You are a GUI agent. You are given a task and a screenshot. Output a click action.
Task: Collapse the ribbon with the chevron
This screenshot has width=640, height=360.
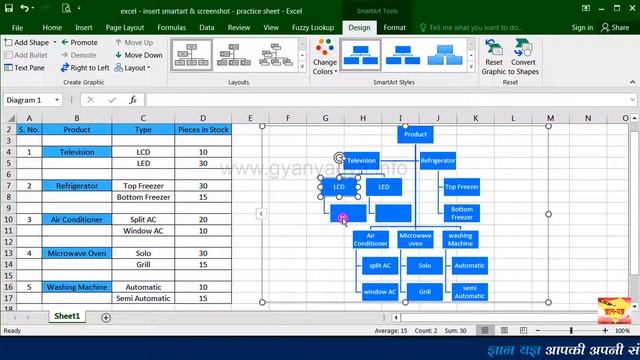tap(632, 82)
